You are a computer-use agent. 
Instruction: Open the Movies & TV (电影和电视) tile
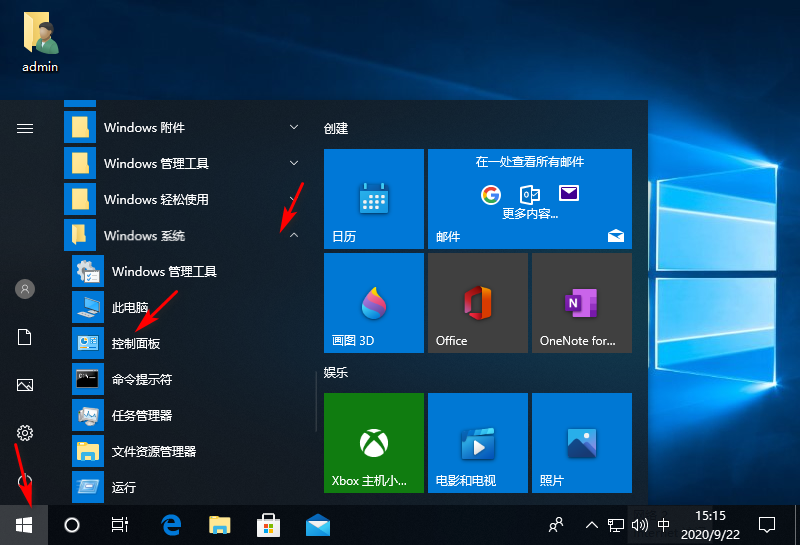[477, 442]
